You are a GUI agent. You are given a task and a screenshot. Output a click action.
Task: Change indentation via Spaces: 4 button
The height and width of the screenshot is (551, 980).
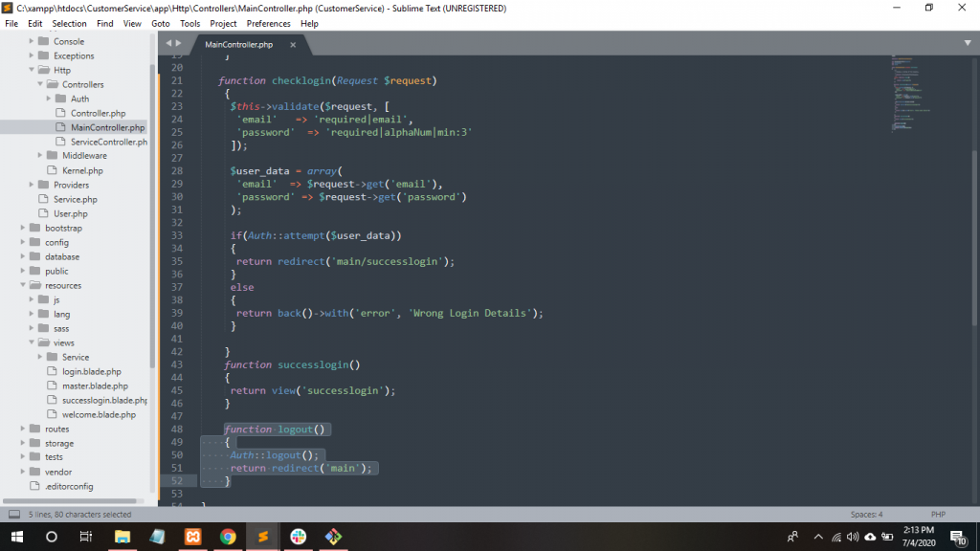click(866, 515)
